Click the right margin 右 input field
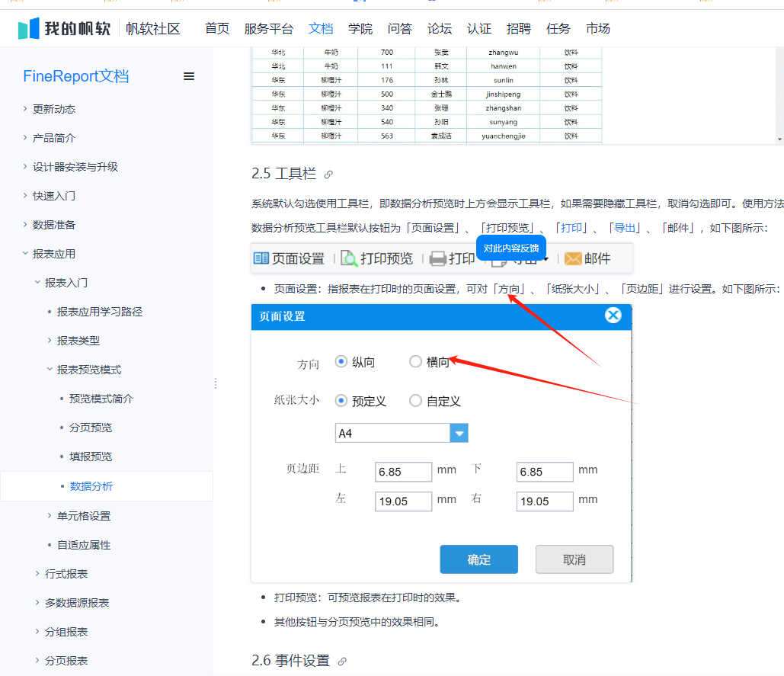 coord(545,501)
